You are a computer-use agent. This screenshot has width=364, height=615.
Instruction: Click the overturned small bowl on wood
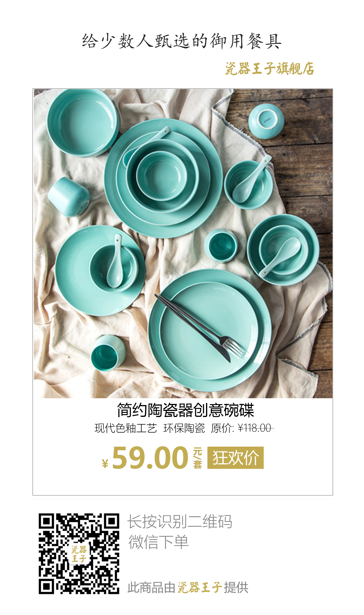click(266, 121)
